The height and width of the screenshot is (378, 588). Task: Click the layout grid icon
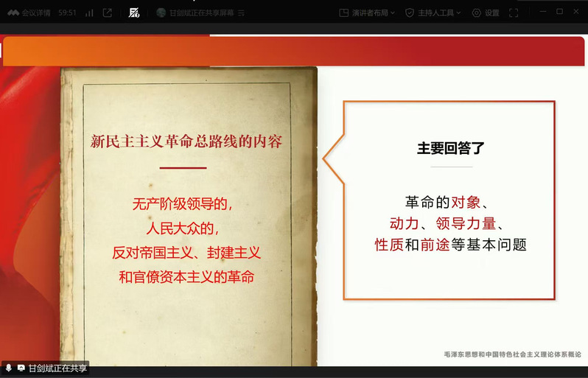(x=343, y=13)
